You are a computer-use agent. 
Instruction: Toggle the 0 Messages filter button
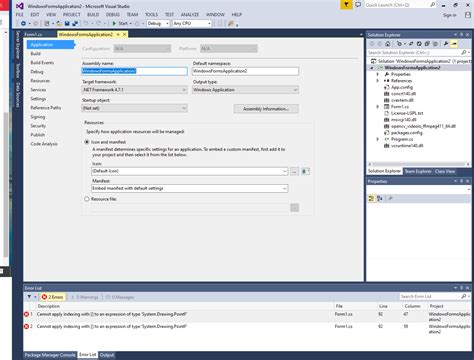[x=120, y=297]
